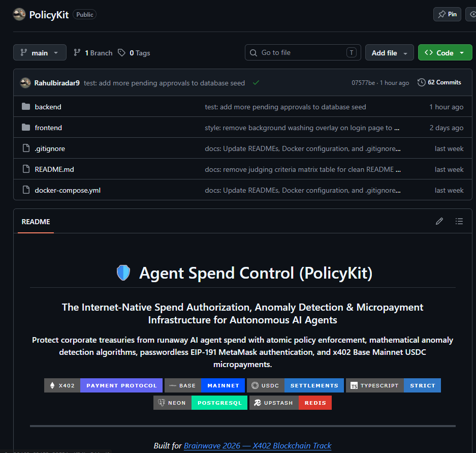Image resolution: width=476 pixels, height=453 pixels.
Task: Select the README tab
Action: click(36, 222)
